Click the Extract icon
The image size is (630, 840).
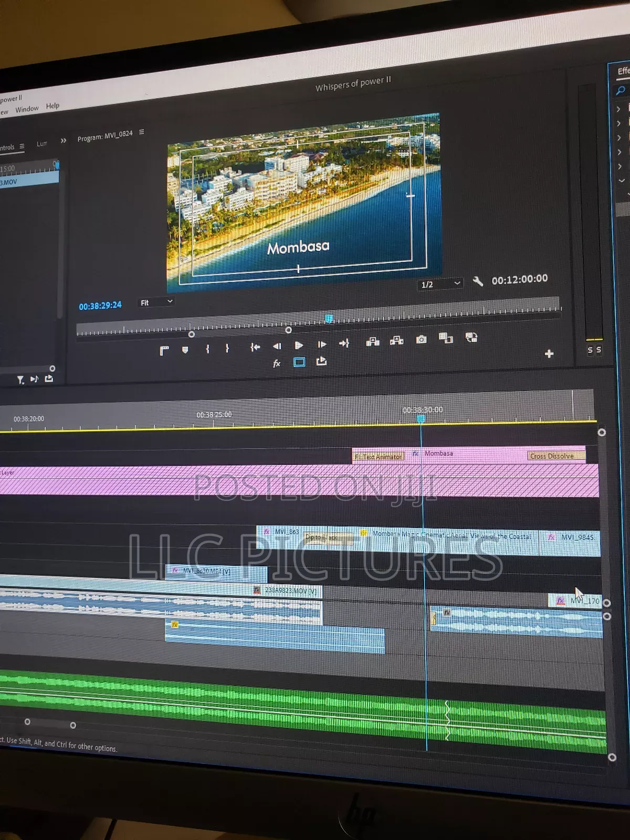(397, 341)
